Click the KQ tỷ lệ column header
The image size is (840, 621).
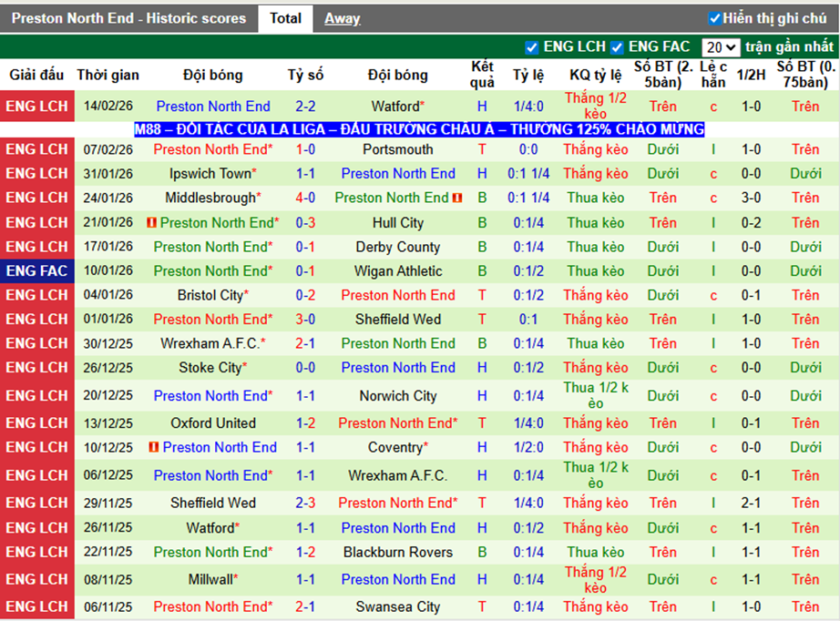tap(596, 75)
